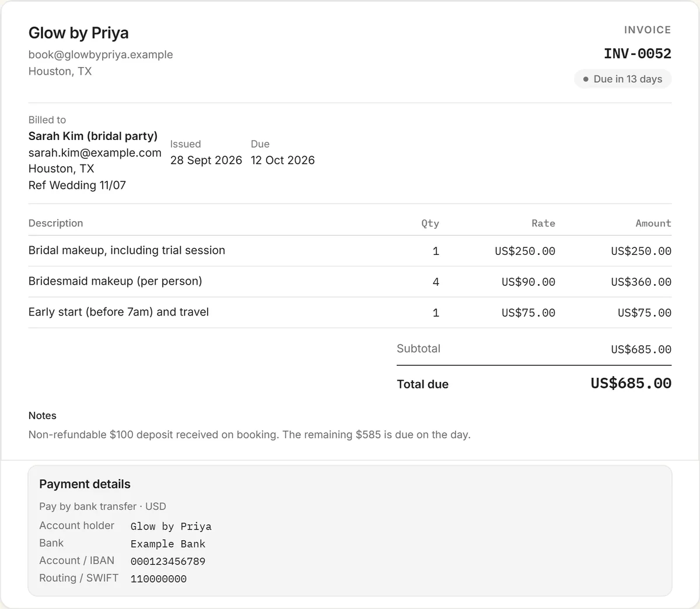This screenshot has width=700, height=609.
Task: Click the book@glowbypriya.example email address
Action: (x=100, y=54)
